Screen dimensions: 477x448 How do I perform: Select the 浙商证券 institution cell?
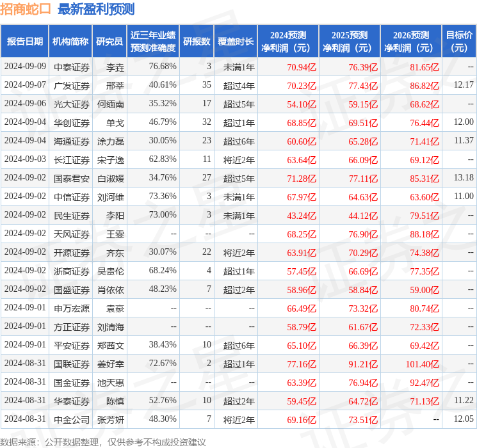click(x=72, y=271)
